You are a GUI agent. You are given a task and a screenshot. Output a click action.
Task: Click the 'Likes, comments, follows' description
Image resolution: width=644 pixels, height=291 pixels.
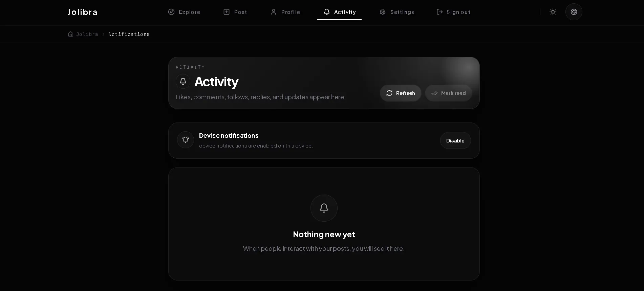(261, 97)
